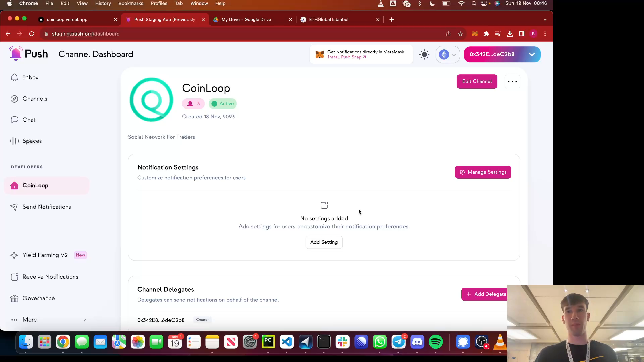Click the New badge by Yield Farming

click(80, 255)
